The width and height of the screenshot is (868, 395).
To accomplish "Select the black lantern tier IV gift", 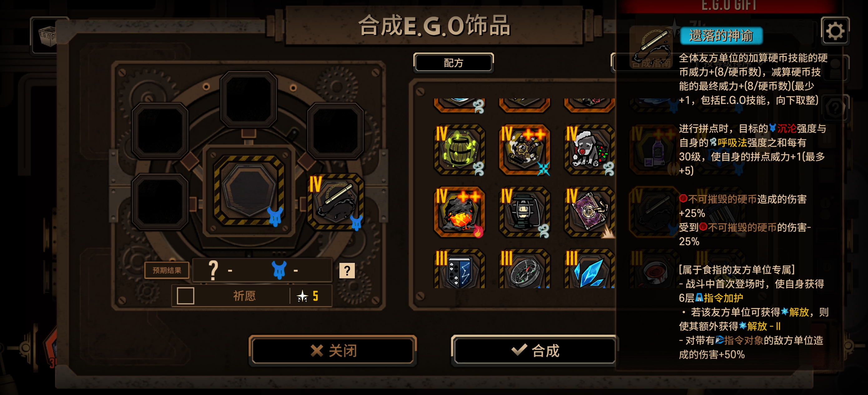I will tap(525, 212).
